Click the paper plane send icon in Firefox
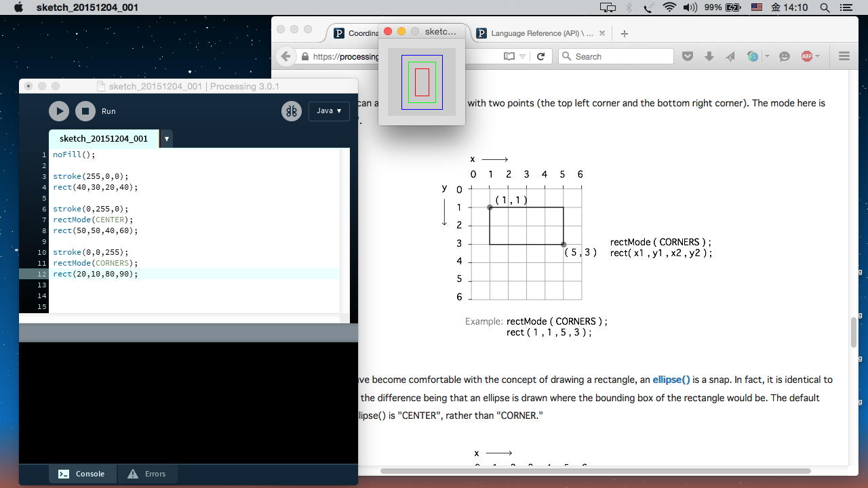Image resolution: width=868 pixels, height=488 pixels. click(x=730, y=56)
